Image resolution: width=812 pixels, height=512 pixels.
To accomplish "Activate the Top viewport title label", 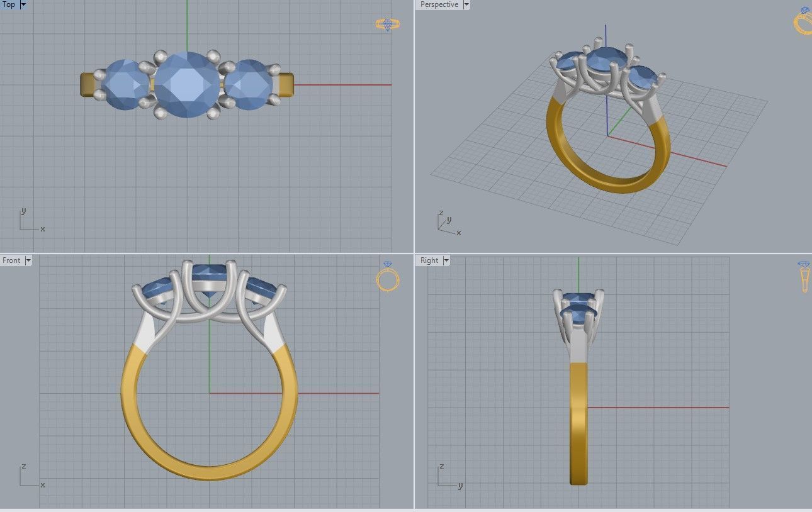I will coord(9,4).
